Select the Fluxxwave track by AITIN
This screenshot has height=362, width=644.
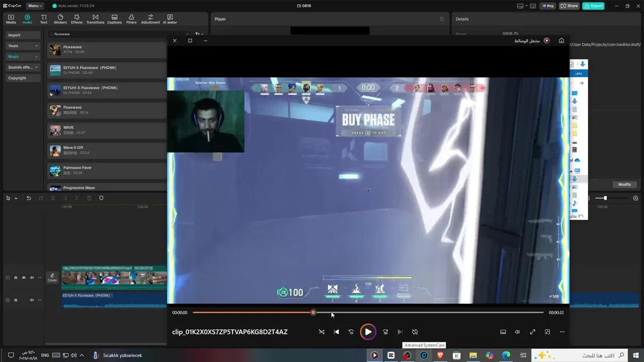coord(107,50)
